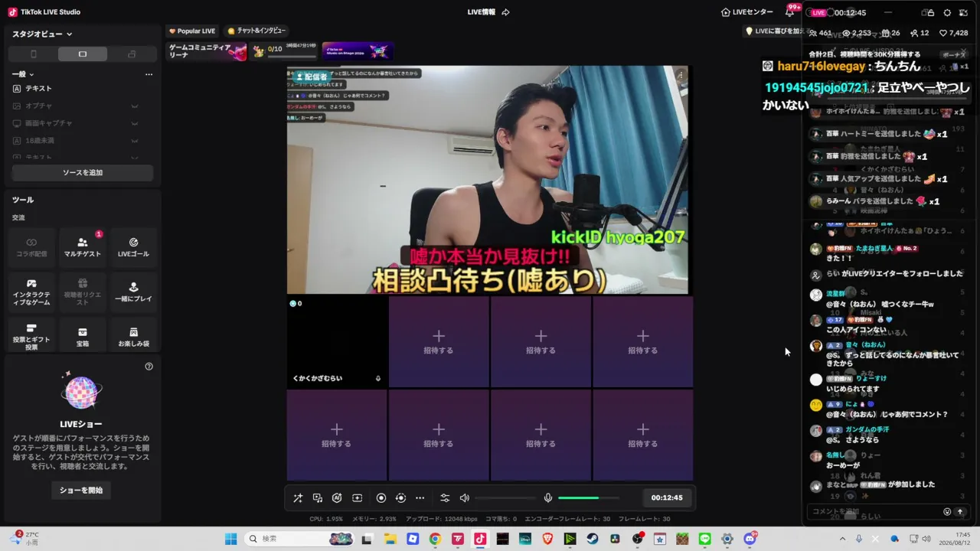Select the Popular LIVE tab
The image size is (980, 551).
point(192,31)
